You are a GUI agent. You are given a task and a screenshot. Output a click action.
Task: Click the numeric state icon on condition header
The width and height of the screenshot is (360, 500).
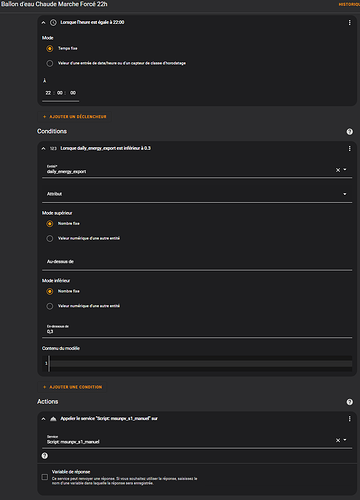pyautogui.click(x=53, y=148)
